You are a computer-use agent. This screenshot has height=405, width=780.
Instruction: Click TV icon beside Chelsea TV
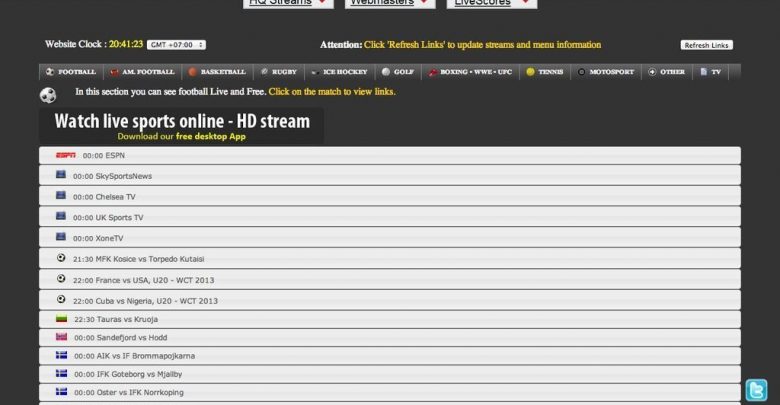click(61, 196)
